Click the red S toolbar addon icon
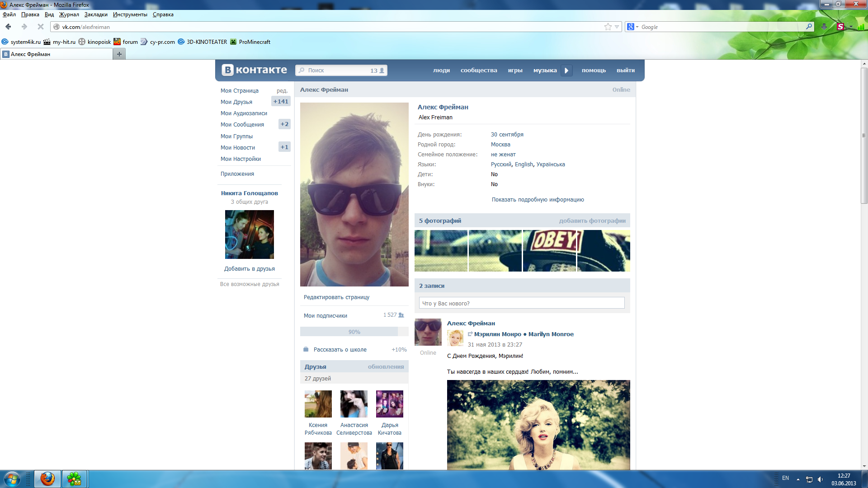868x488 pixels. pyautogui.click(x=840, y=27)
